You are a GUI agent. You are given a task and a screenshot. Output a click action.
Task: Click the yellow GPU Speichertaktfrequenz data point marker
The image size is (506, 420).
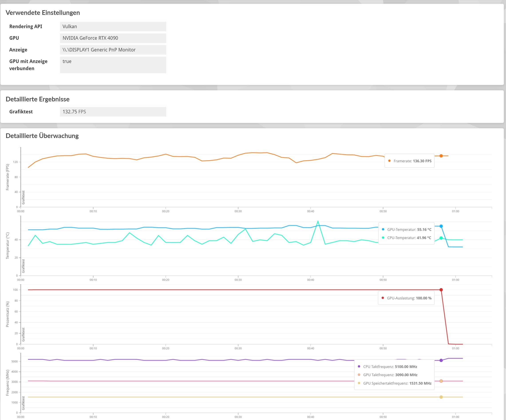(x=441, y=397)
